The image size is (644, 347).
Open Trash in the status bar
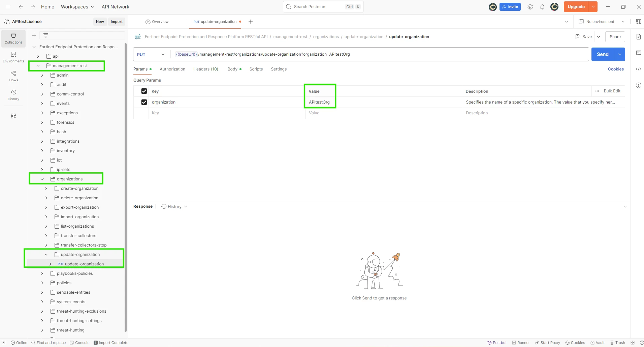click(x=618, y=343)
